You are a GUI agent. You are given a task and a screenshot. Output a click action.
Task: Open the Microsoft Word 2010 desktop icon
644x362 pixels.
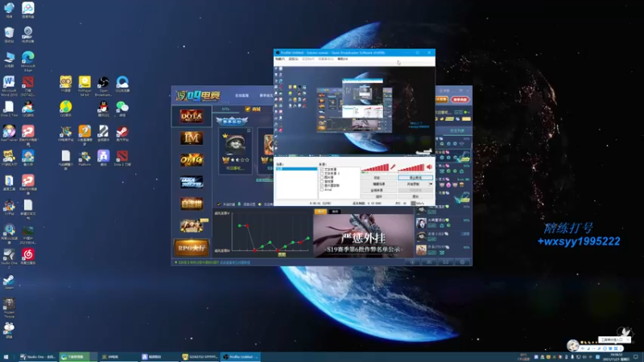[x=9, y=85]
